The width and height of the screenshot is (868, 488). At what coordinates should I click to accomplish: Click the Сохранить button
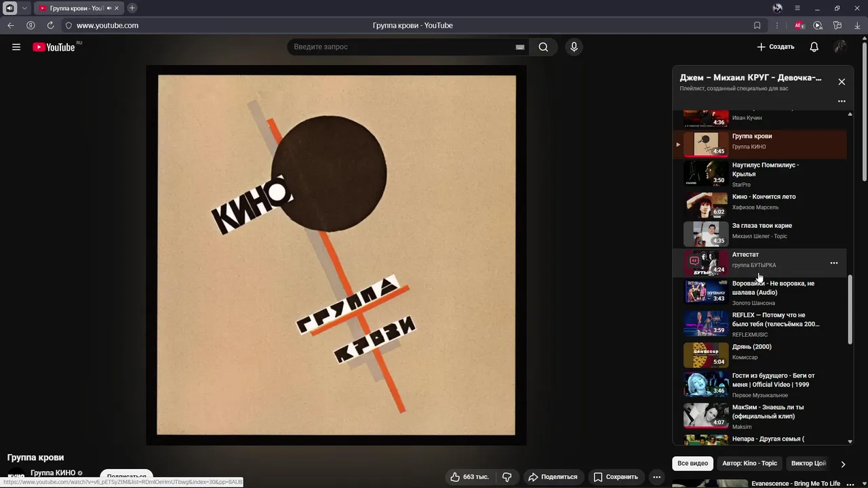pyautogui.click(x=616, y=477)
